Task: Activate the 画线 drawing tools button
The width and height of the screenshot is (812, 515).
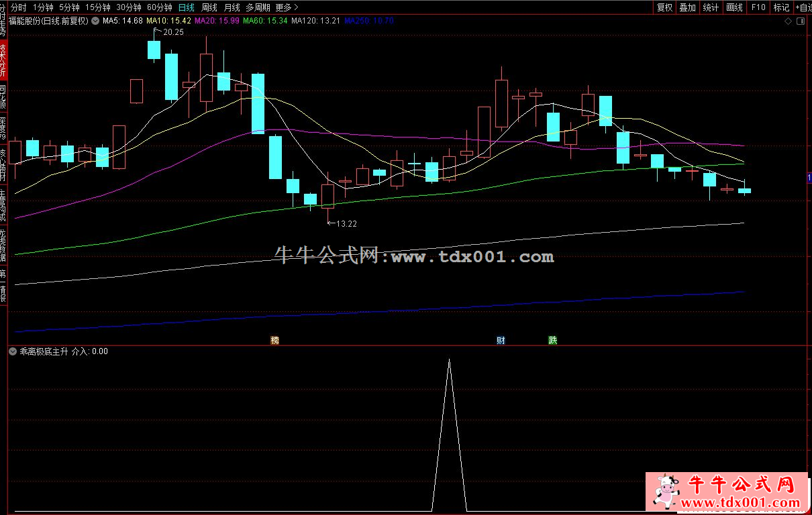Action: click(x=734, y=7)
